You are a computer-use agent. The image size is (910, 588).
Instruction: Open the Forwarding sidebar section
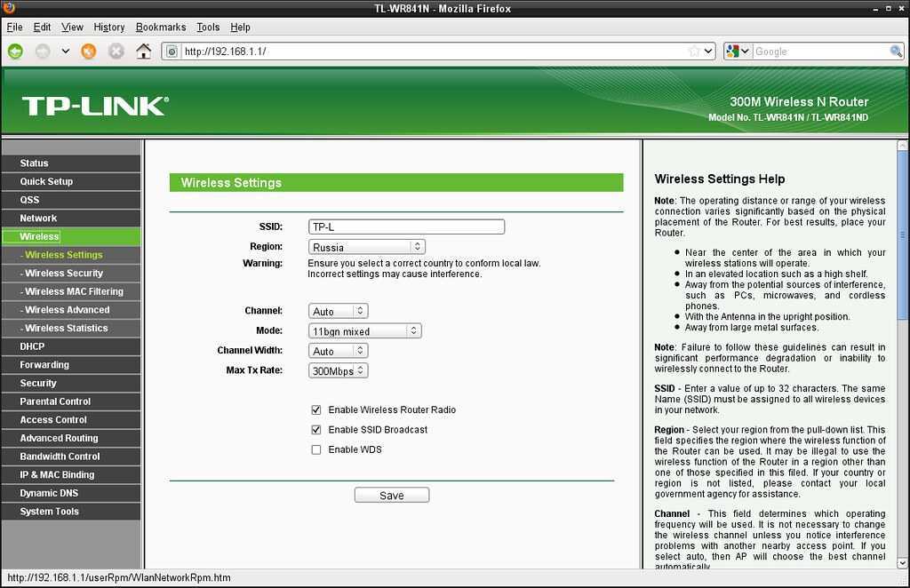point(71,365)
